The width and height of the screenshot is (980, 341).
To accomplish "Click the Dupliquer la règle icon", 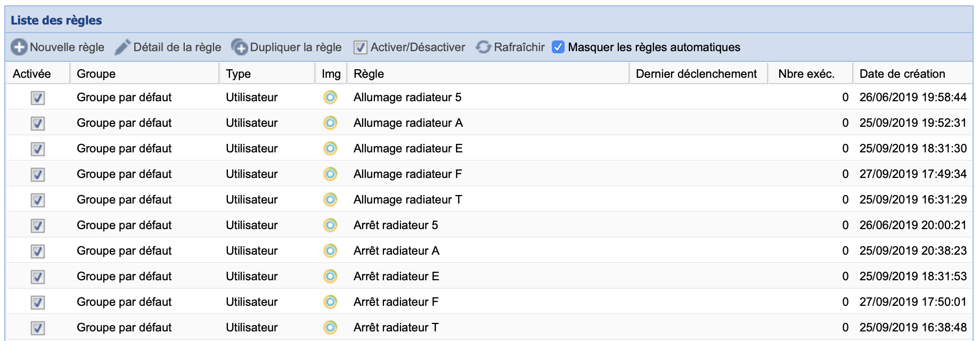I will click(x=240, y=47).
